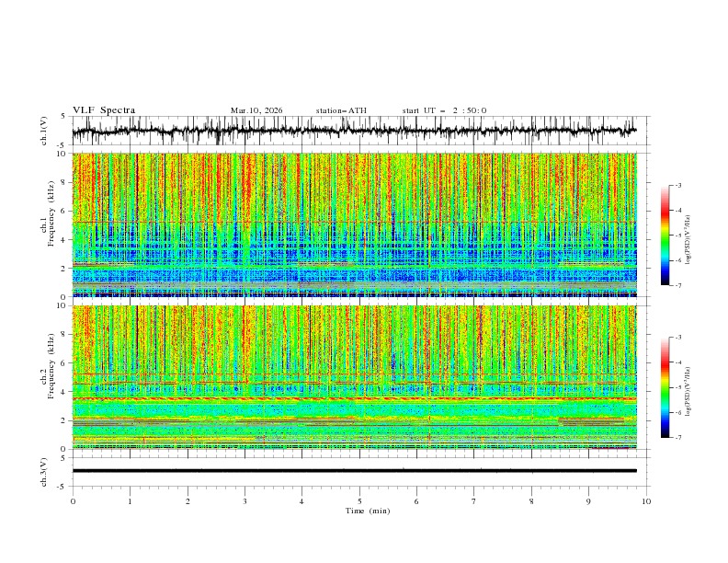Click the "2" minute tick label
The height and width of the screenshot is (563, 728).
pyautogui.click(x=188, y=501)
